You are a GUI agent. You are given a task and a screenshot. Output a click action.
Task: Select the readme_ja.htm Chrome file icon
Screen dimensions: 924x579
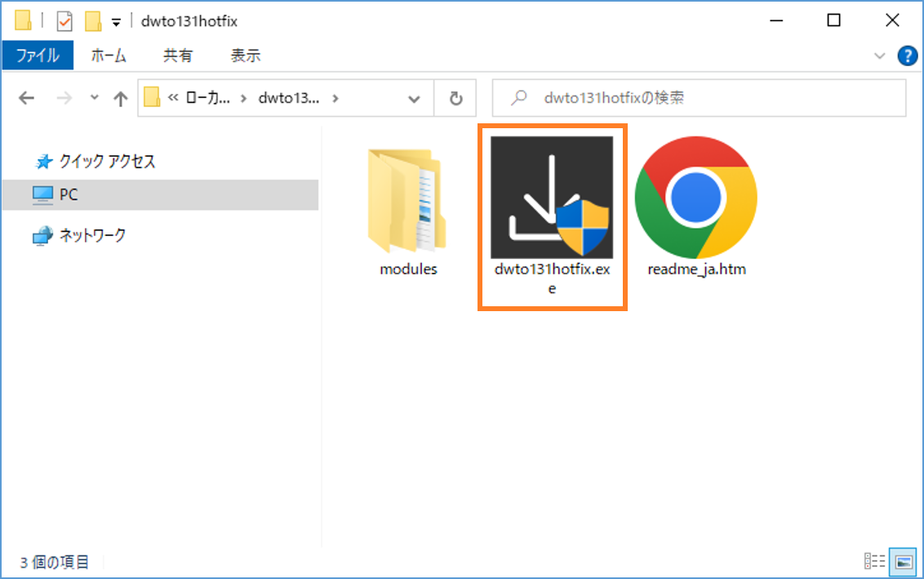(x=696, y=197)
